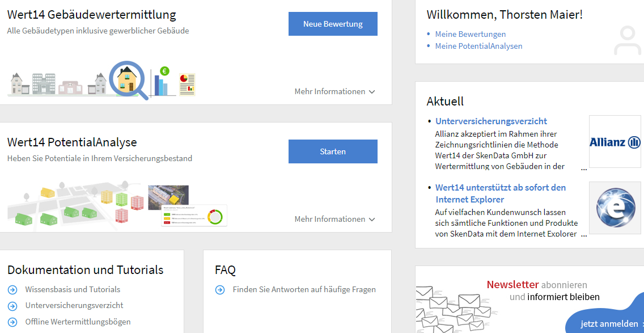Click the Dokumentation und Tutorials heading
644x333 pixels.
click(x=86, y=269)
